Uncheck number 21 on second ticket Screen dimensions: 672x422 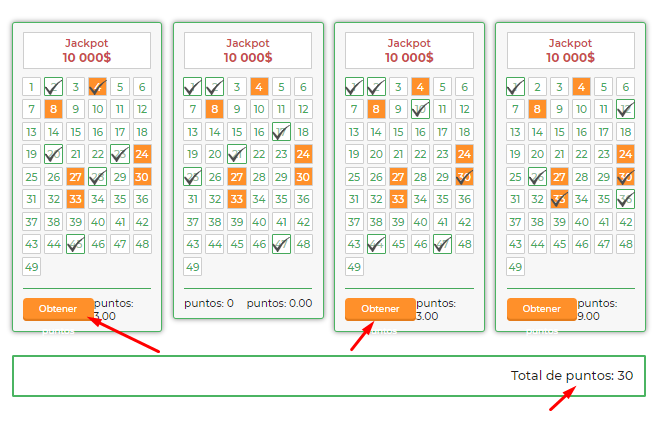point(237,154)
